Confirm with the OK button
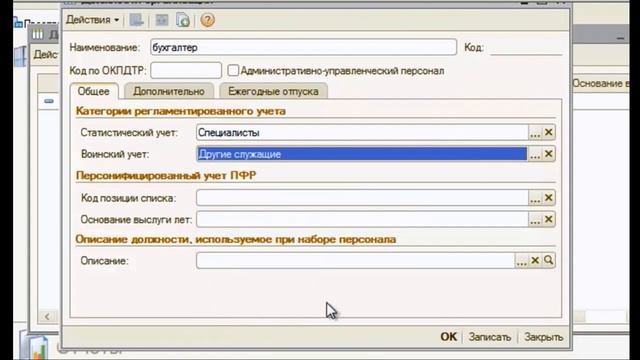 [x=449, y=337]
